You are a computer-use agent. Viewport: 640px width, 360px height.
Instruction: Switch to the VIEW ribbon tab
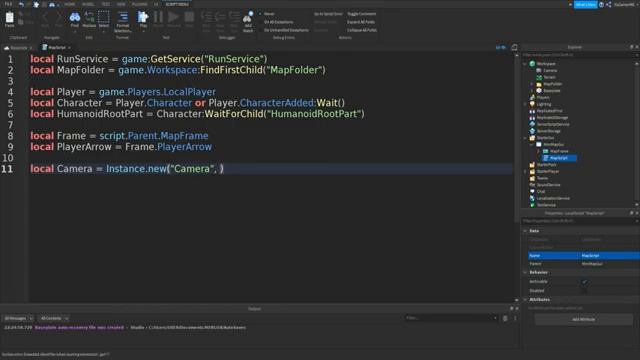point(121,4)
